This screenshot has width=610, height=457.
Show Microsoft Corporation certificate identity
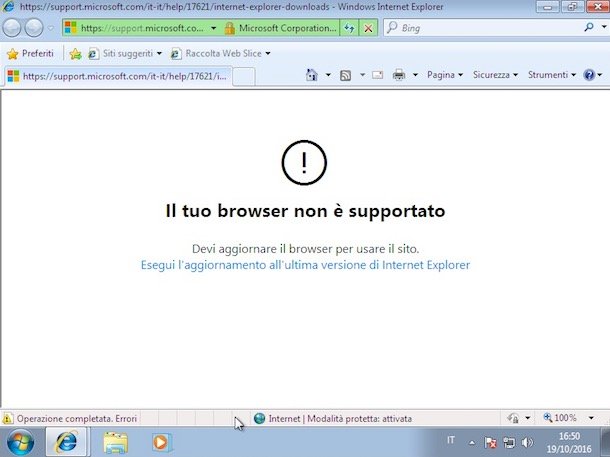[x=287, y=28]
